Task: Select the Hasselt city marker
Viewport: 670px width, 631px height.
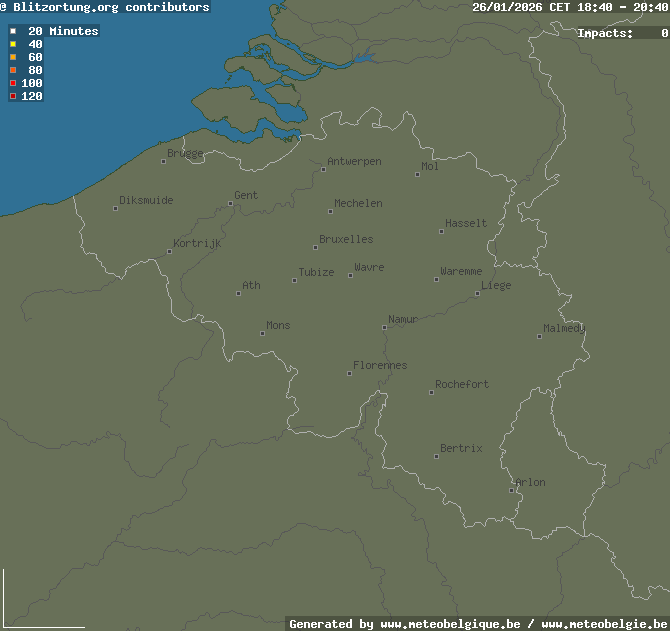Action: tap(441, 231)
